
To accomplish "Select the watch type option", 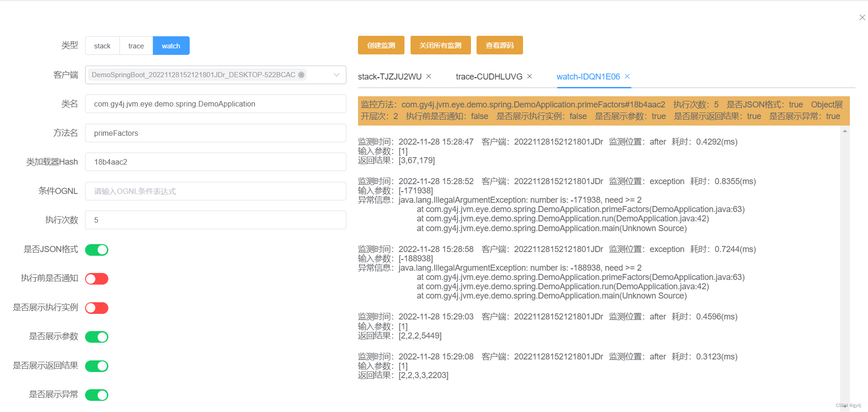I will click(171, 46).
